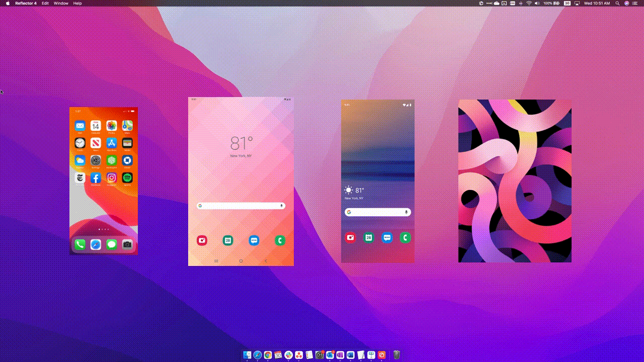Open Facebook app on the iPhone screen
The width and height of the screenshot is (644, 362).
point(96,177)
